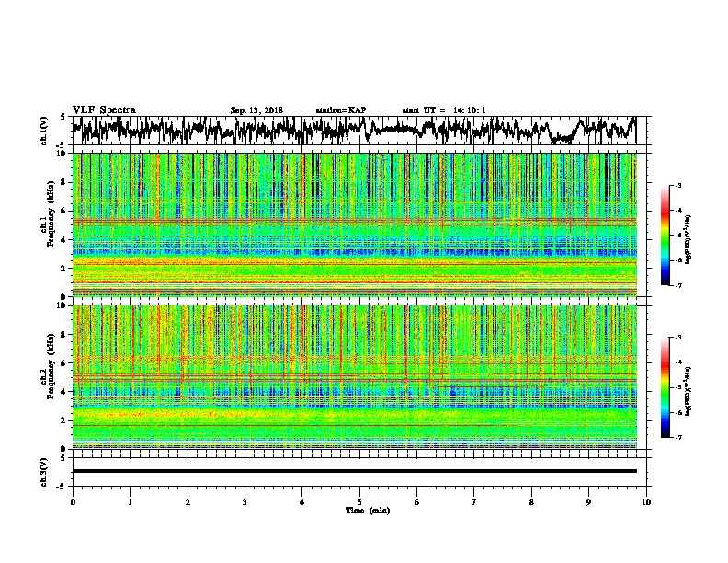This screenshot has height=563, width=728.
Task: Click time axis tick label '0'
Action: point(73,502)
